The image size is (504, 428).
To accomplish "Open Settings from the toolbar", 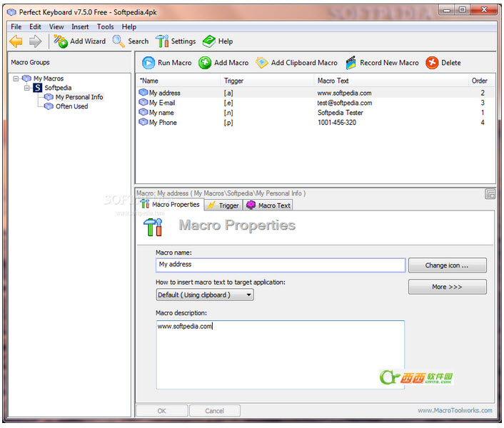I will point(176,41).
